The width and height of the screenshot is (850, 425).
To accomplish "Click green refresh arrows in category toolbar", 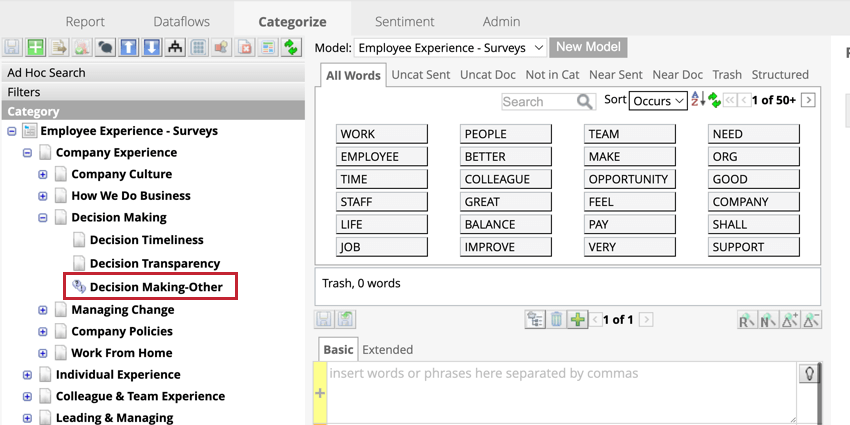I will (292, 47).
